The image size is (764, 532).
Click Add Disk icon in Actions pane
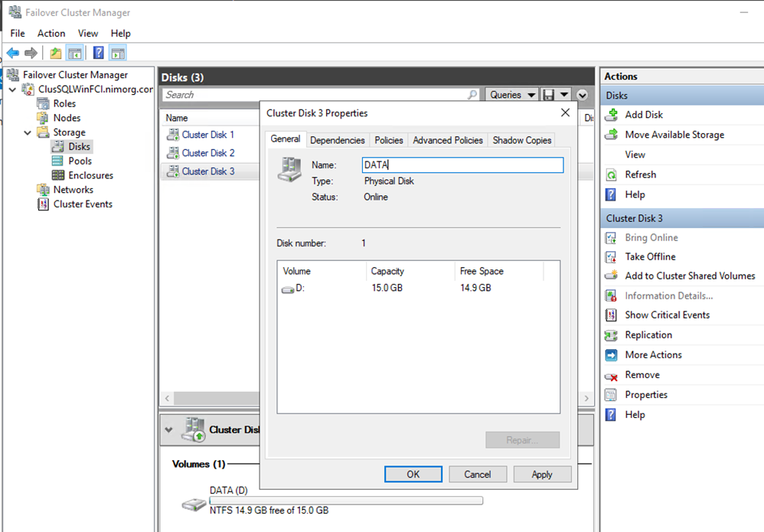click(x=611, y=115)
